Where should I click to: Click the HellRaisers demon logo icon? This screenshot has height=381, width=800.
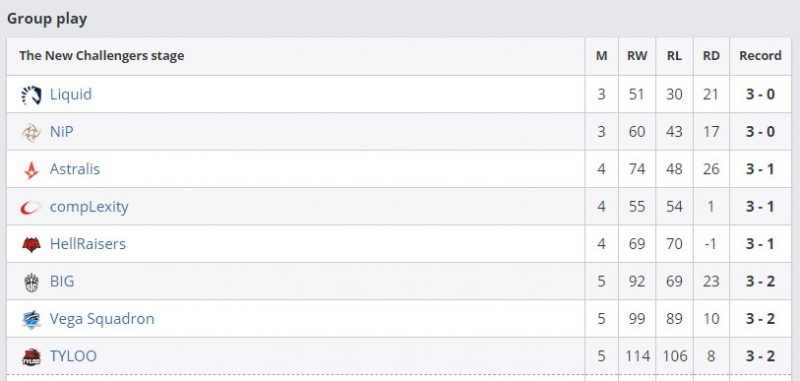click(x=31, y=245)
